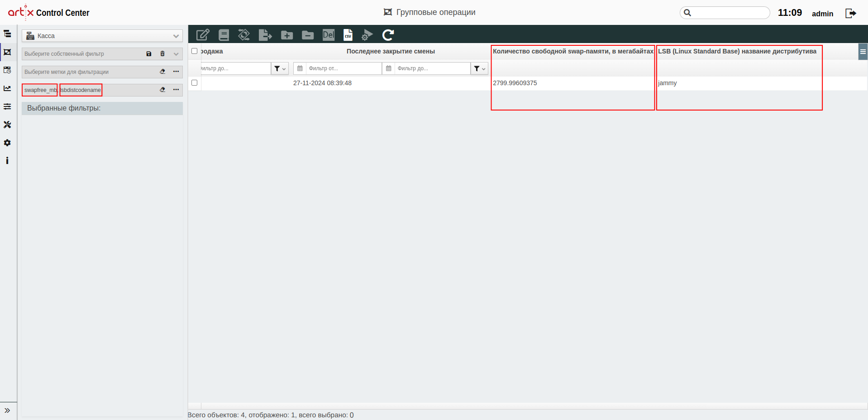
Task: Click the CSV export toolbar icon
Action: (348, 35)
